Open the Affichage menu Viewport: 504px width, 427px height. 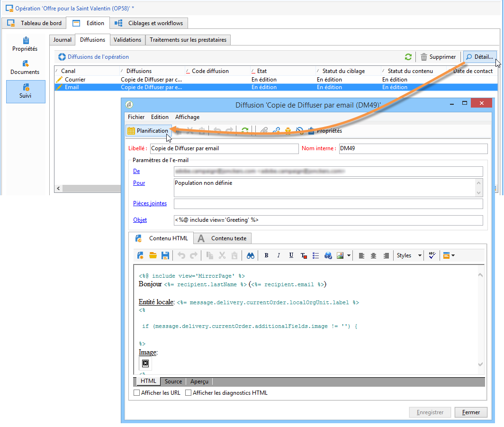click(187, 117)
